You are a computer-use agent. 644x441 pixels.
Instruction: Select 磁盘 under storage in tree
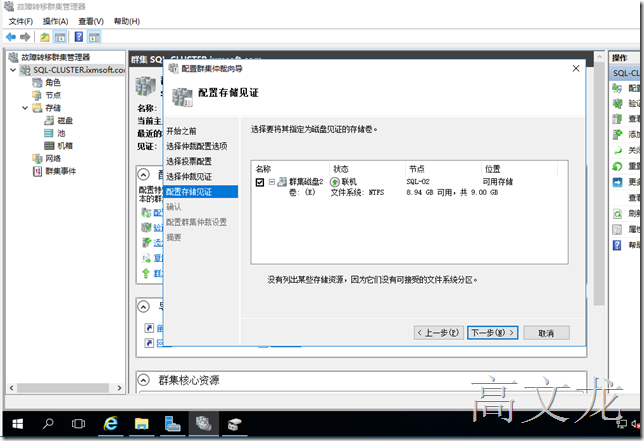[x=65, y=121]
